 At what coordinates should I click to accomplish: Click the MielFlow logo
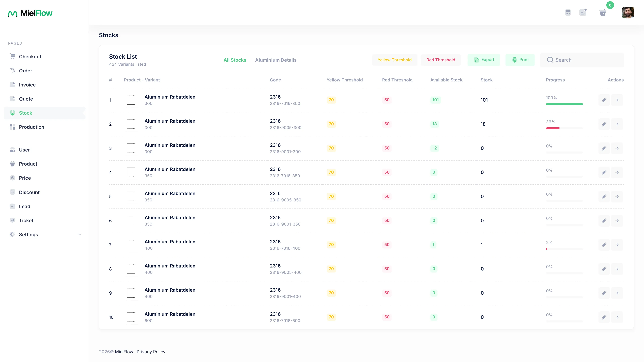pos(30,13)
